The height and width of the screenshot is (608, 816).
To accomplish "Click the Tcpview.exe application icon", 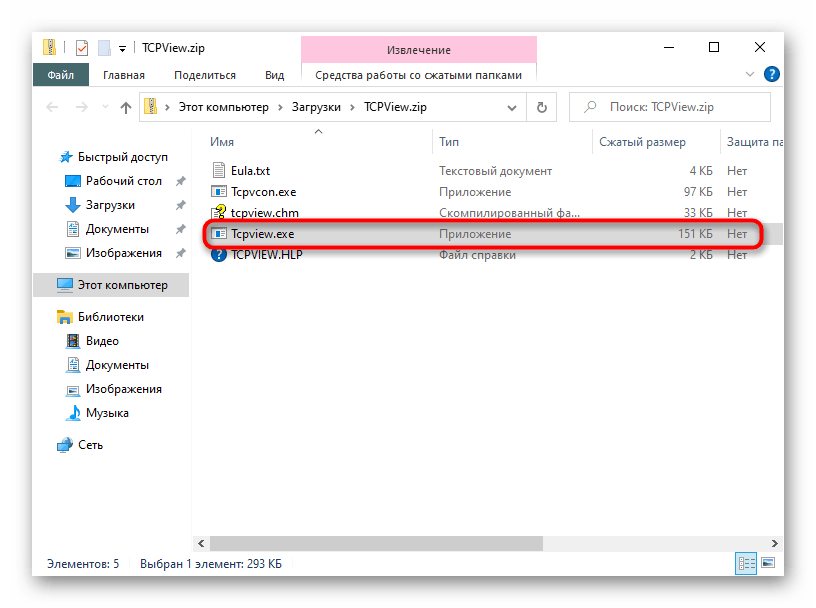I will (x=219, y=233).
